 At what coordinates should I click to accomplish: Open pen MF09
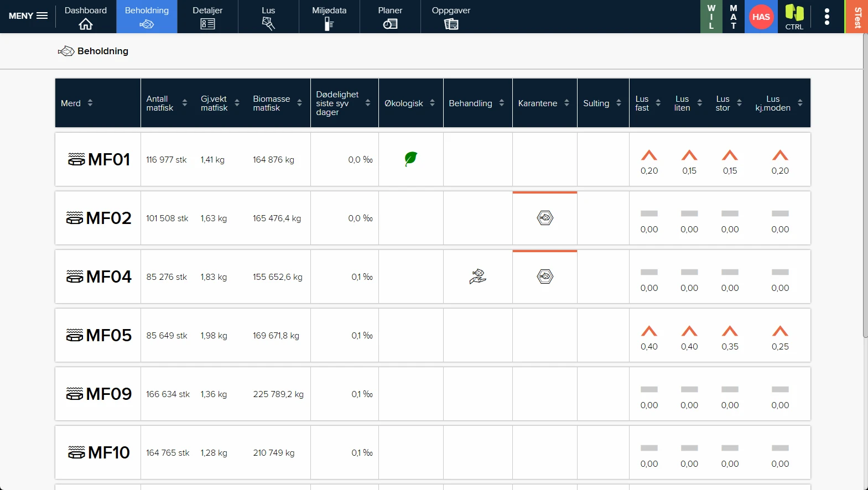[99, 394]
